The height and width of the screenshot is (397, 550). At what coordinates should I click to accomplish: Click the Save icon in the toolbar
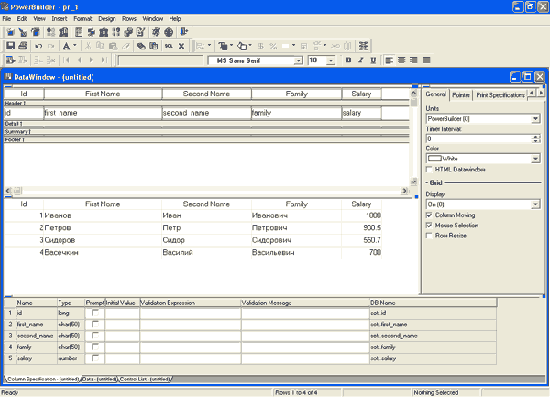[x=10, y=46]
